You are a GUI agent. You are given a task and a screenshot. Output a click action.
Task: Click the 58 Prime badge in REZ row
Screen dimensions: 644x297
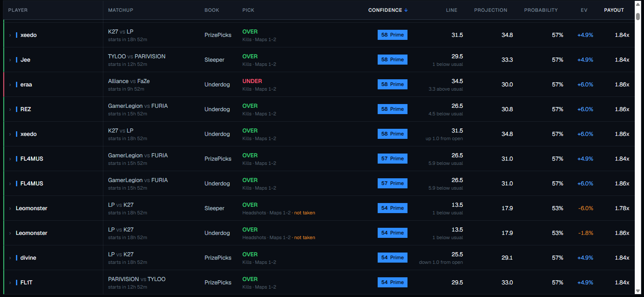[x=392, y=109]
